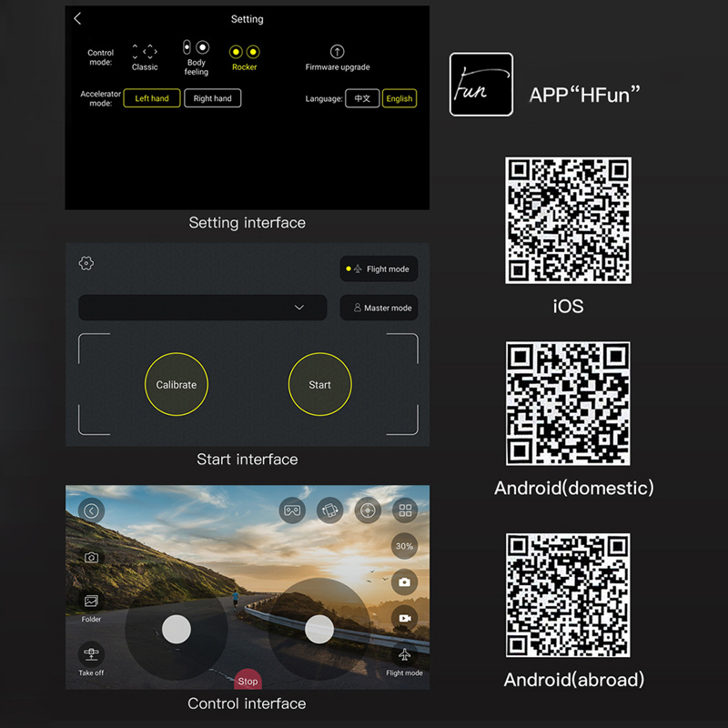
Task: Go back from the Setting screen
Action: tap(77, 18)
